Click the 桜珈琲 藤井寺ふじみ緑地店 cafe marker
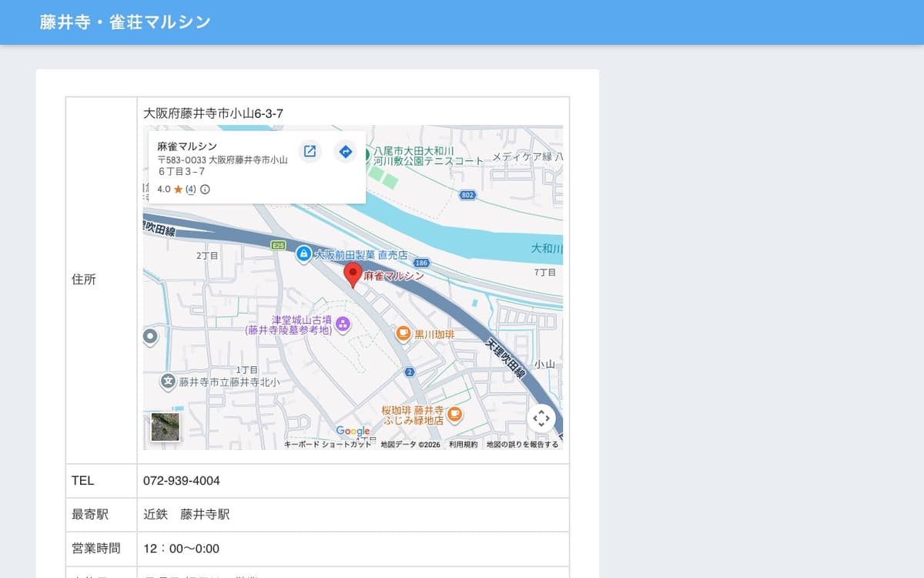 point(455,415)
